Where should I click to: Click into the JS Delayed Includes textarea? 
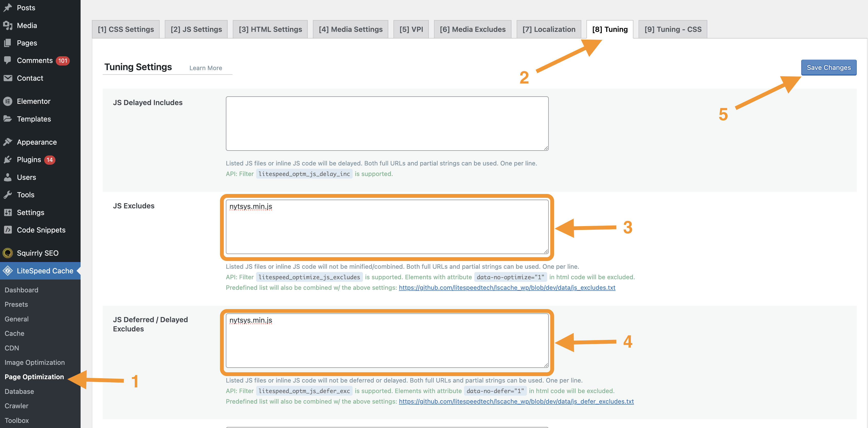tap(387, 124)
